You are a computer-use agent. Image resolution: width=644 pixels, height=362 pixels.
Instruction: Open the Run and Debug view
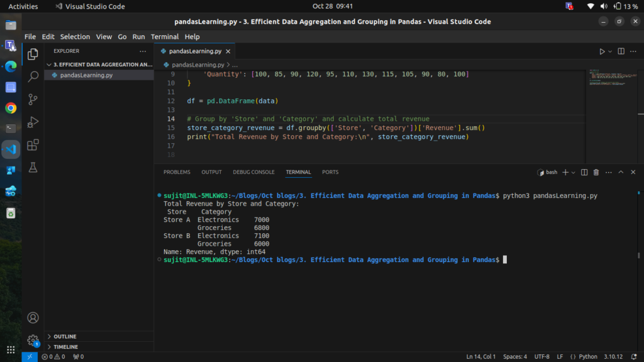click(33, 122)
